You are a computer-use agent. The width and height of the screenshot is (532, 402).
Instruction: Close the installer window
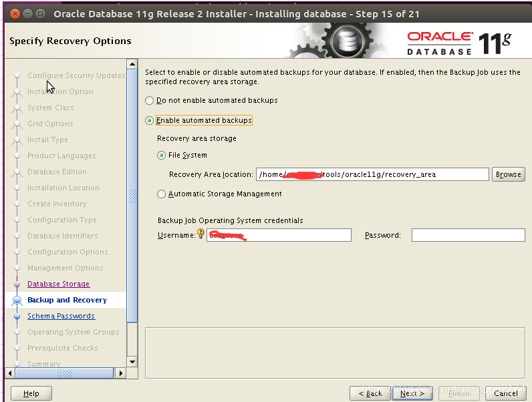tap(15, 14)
